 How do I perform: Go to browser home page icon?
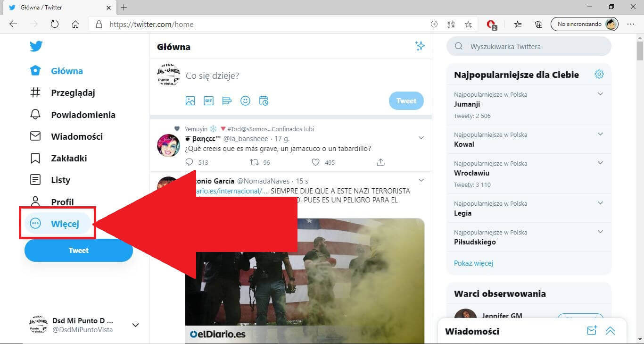coord(75,24)
